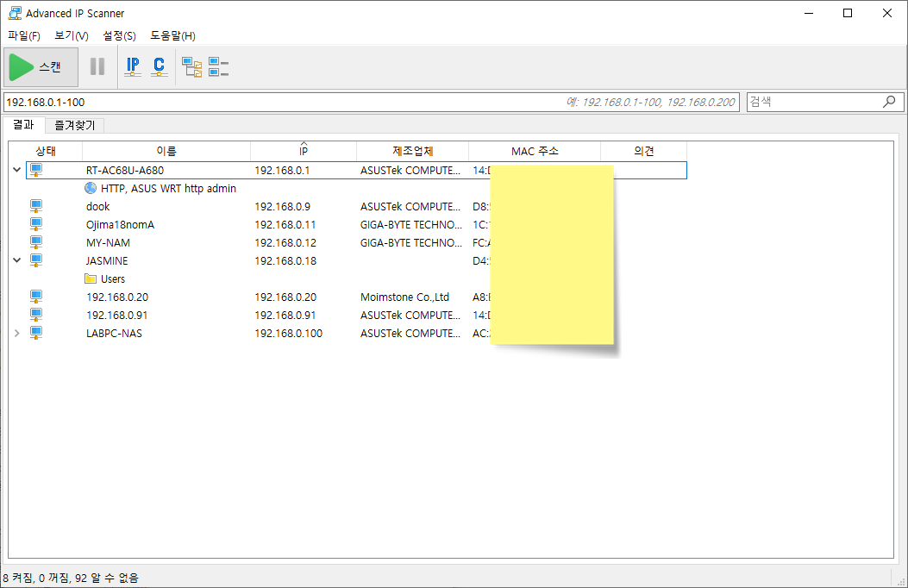Click the IP cell 192.168.0.100
Image resolution: width=908 pixels, height=588 pixels.
coord(288,334)
